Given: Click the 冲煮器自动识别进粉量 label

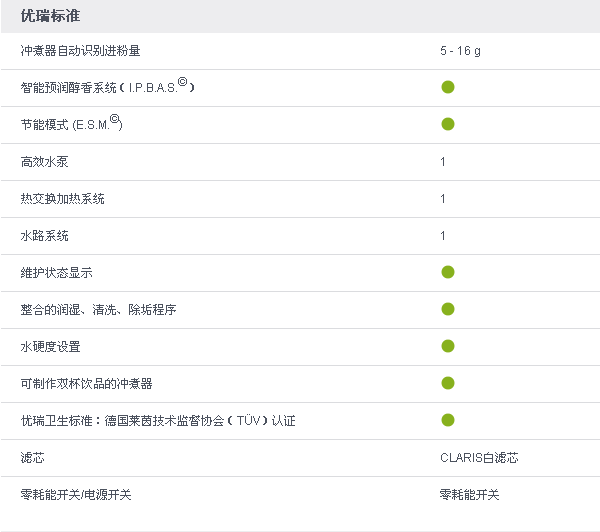Looking at the screenshot, I should pyautogui.click(x=80, y=51).
